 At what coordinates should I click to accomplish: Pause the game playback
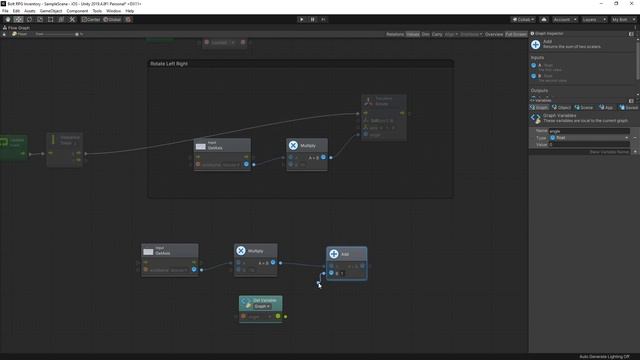tap(313, 19)
